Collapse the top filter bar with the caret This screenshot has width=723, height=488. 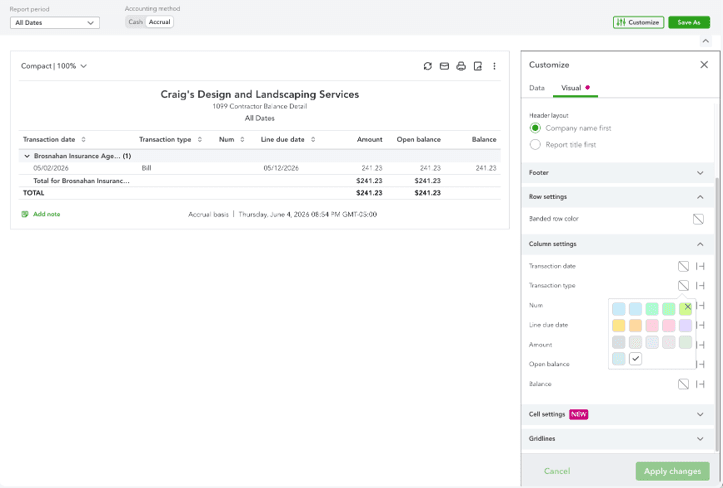coord(705,41)
